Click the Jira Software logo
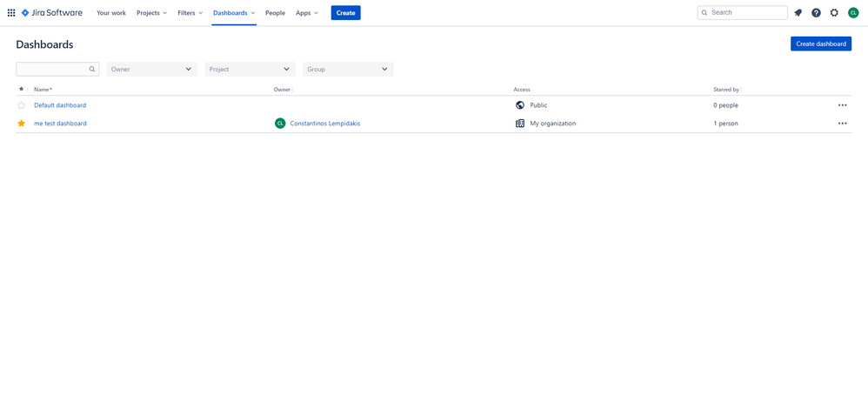868x417 pixels. tap(52, 13)
